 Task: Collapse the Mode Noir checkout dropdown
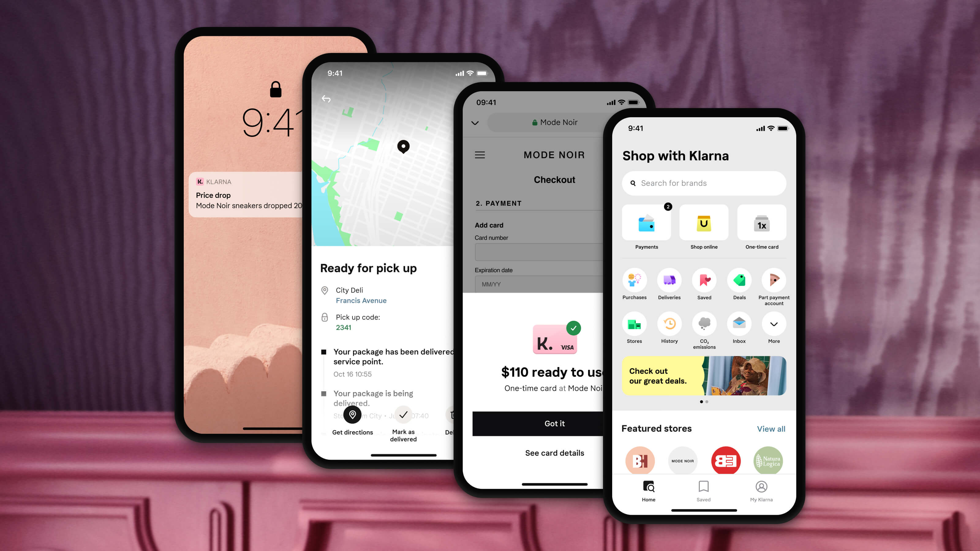pos(475,122)
